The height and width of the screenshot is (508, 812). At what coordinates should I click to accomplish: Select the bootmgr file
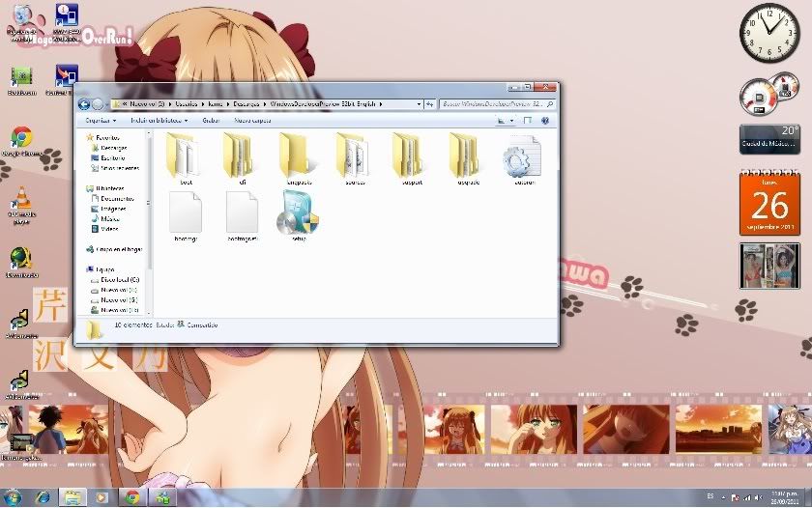pos(186,215)
